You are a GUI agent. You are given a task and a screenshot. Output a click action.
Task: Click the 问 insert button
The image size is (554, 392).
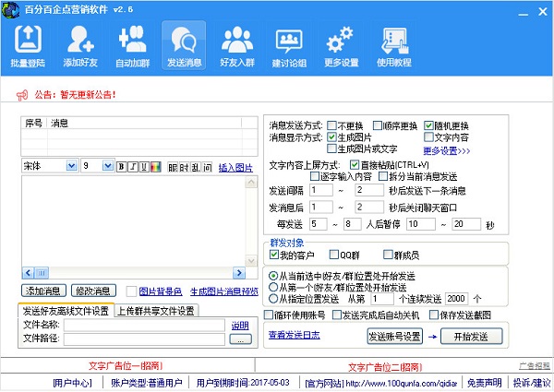coord(208,167)
